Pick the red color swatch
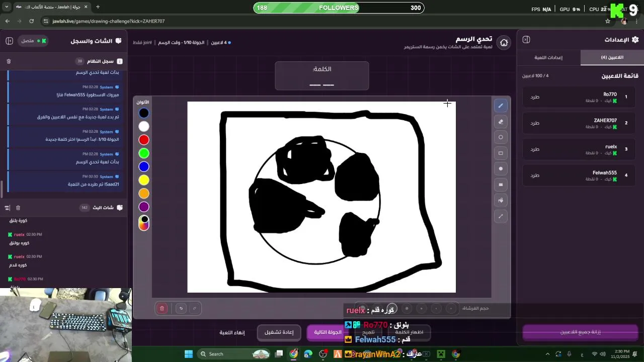 pos(144,140)
